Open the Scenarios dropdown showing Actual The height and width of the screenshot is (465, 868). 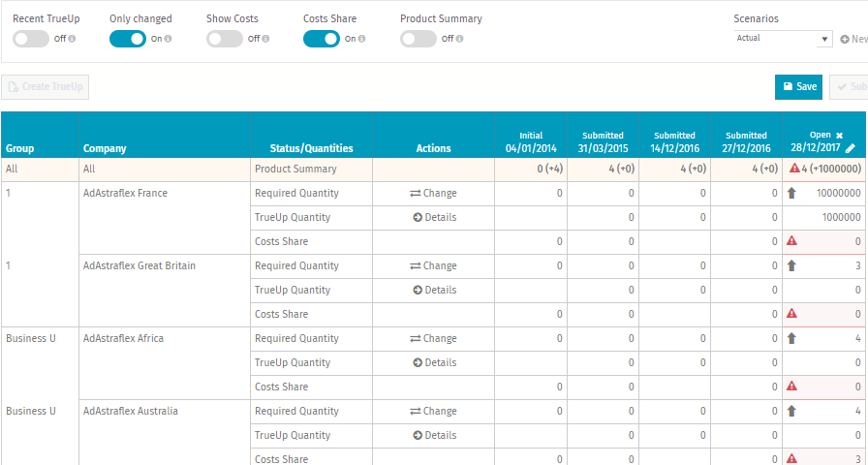coord(783,39)
